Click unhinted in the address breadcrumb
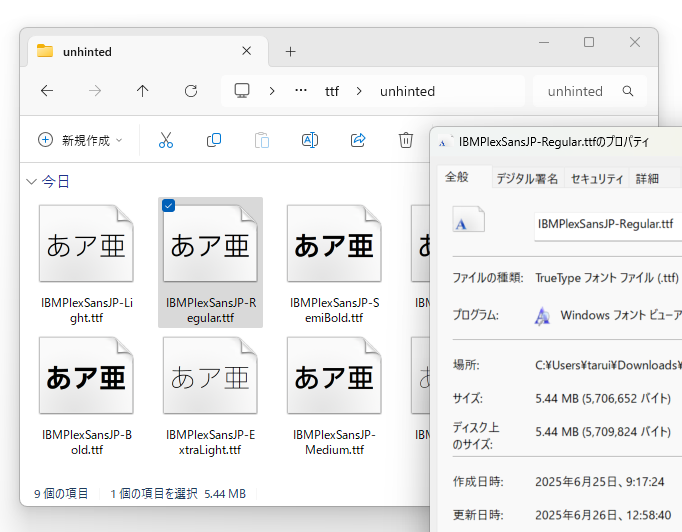The height and width of the screenshot is (532, 682). pos(407,91)
